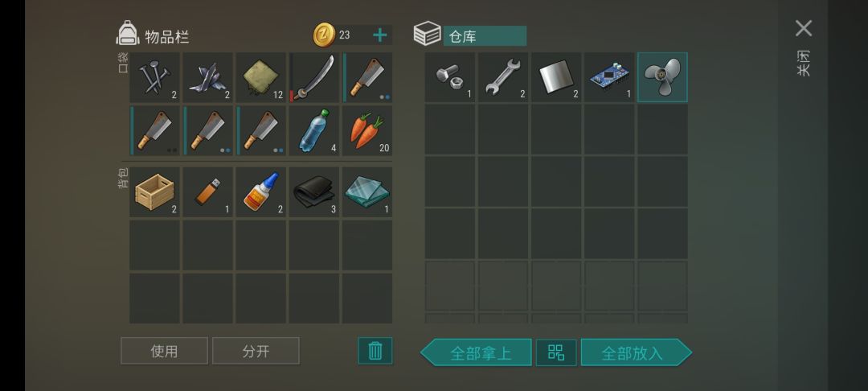Select the propeller item in warehouse
The width and height of the screenshot is (868, 391).
point(662,77)
